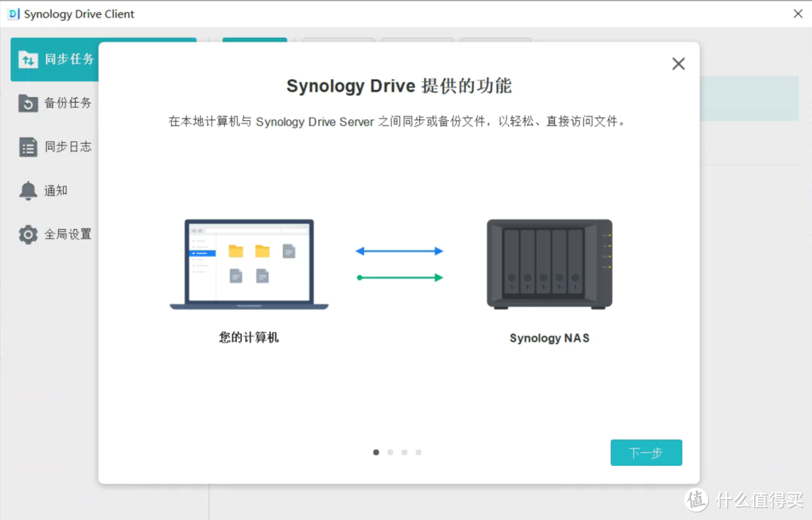This screenshot has width=812, height=520.
Task: Click the 您的计算机 label
Action: click(x=249, y=338)
